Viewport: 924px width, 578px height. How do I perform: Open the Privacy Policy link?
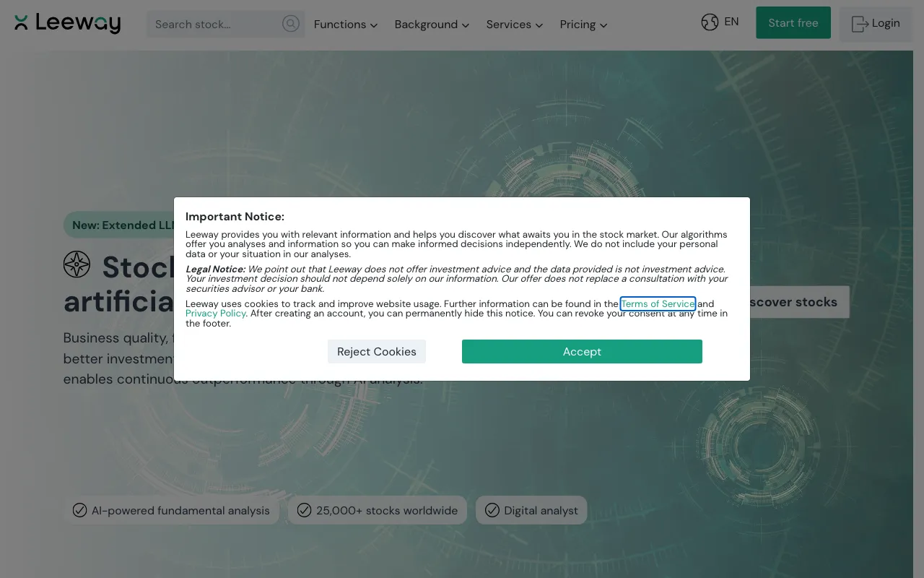tap(216, 314)
